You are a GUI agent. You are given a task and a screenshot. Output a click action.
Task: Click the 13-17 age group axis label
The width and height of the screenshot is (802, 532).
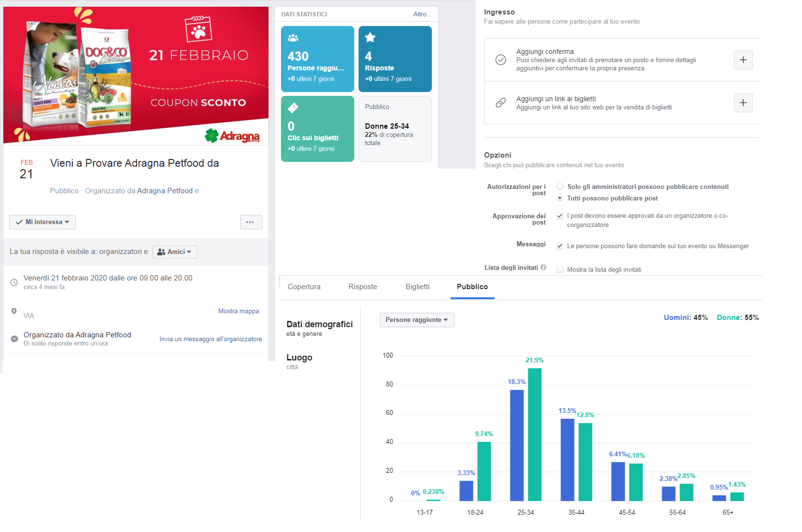pos(425,512)
